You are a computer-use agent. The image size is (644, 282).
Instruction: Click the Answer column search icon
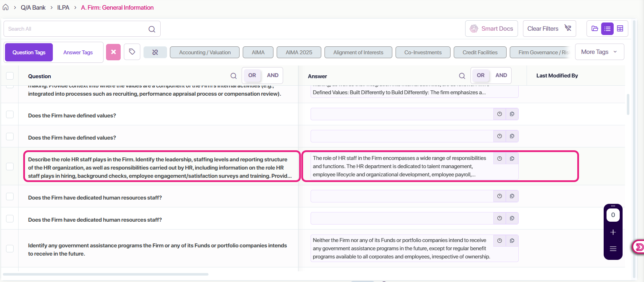click(462, 76)
